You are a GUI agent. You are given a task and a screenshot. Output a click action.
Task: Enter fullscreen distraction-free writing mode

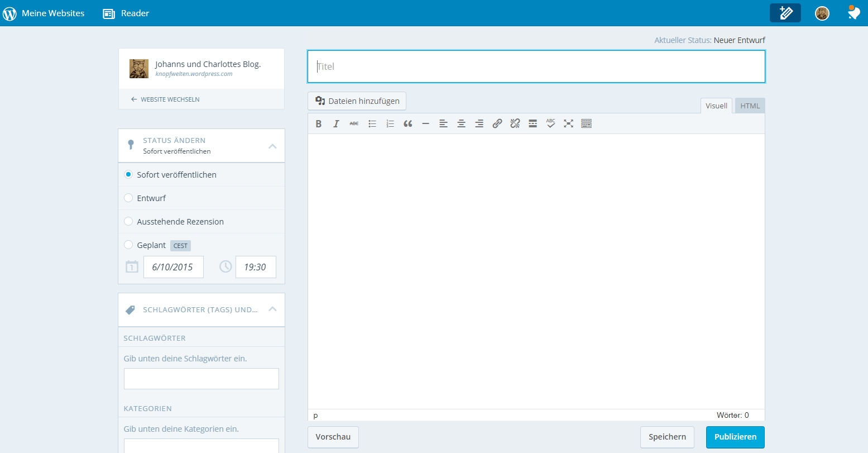point(568,124)
